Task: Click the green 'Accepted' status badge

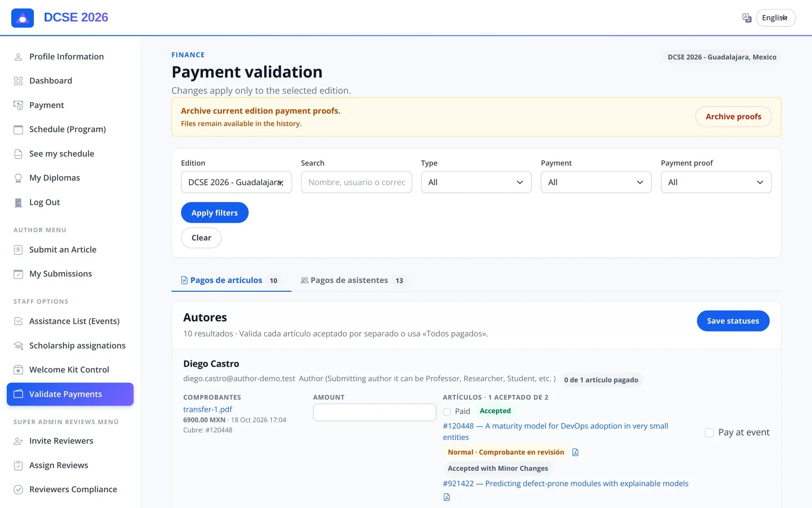Action: [x=495, y=411]
